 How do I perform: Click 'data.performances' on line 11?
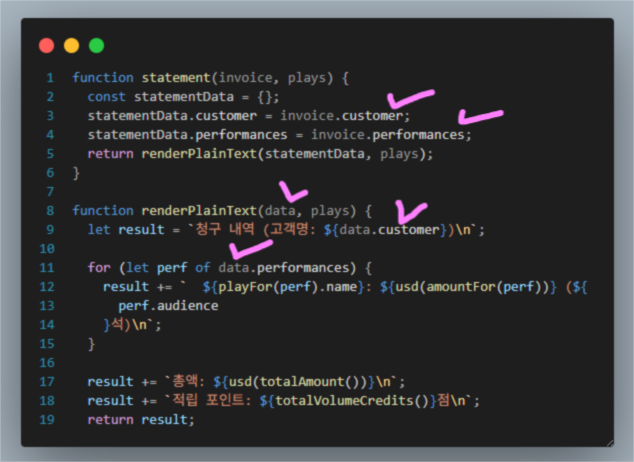coord(284,268)
